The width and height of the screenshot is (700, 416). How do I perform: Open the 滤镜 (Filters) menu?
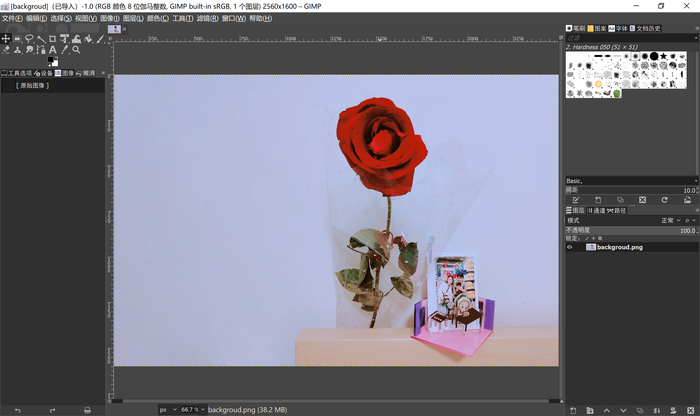click(206, 18)
